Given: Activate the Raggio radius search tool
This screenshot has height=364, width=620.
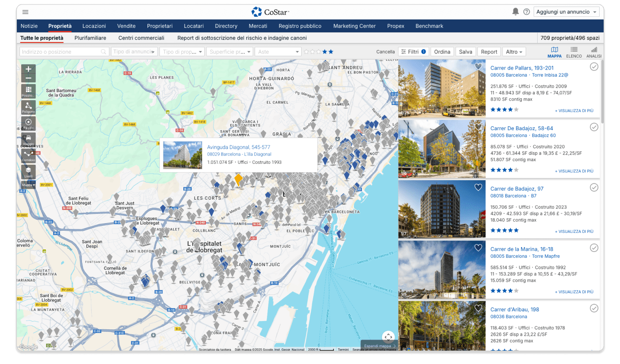Looking at the screenshot, I should tap(28, 124).
